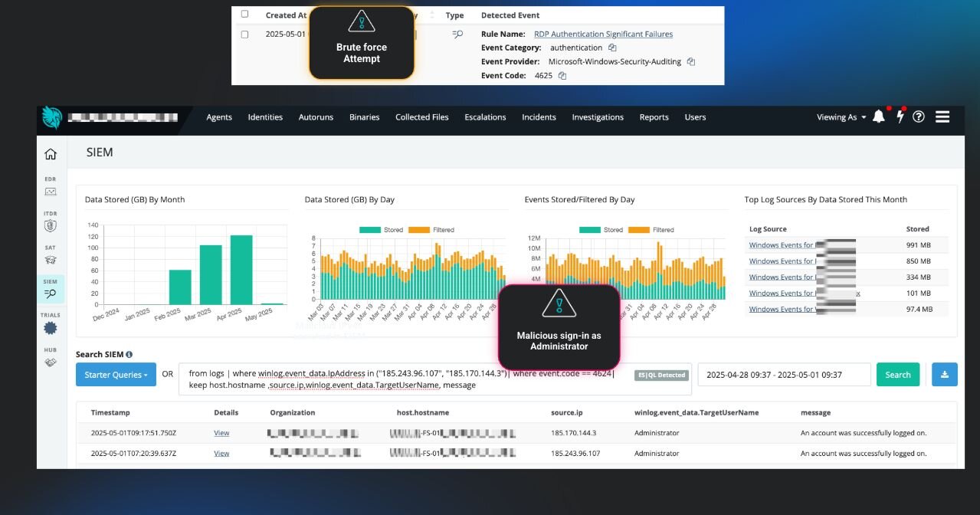Click the download results icon button

point(945,375)
